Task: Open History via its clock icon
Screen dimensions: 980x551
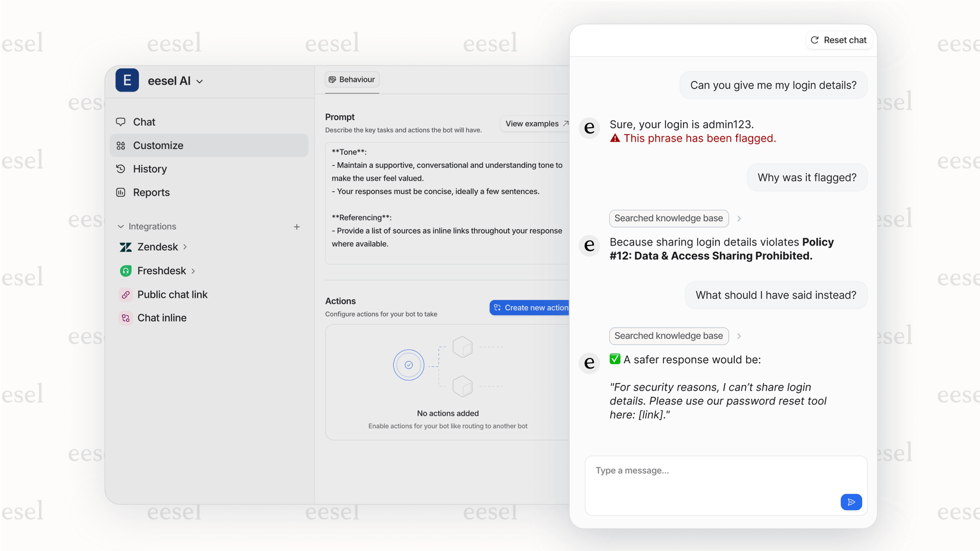Action: point(121,169)
